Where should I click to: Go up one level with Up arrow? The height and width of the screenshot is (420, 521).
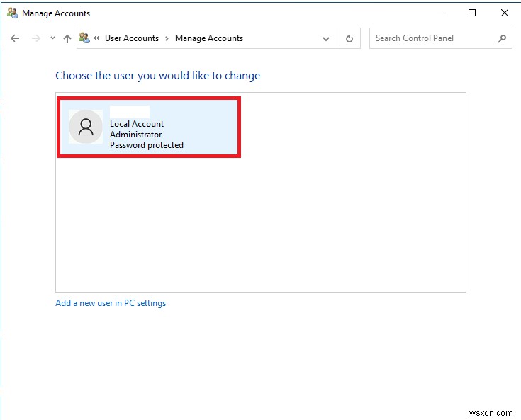coord(67,39)
